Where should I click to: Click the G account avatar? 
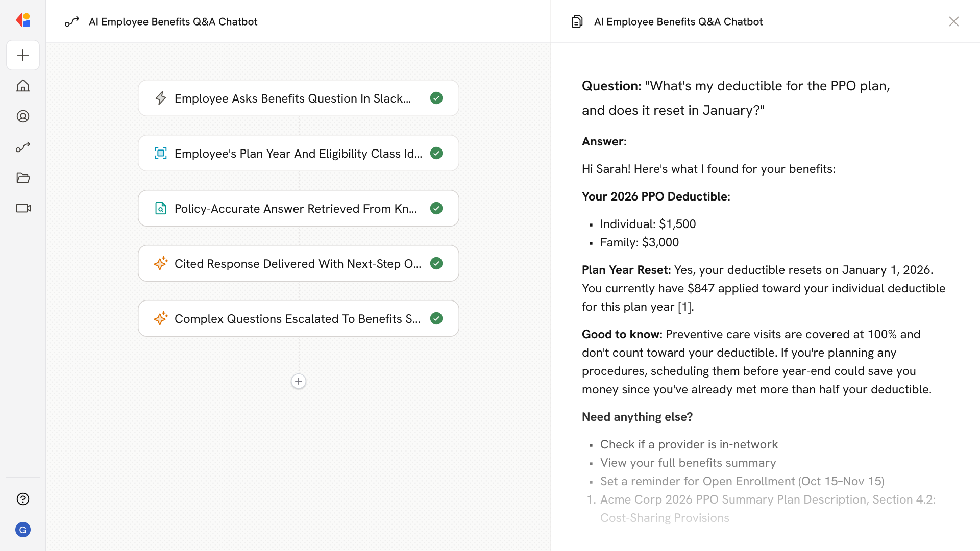(23, 530)
